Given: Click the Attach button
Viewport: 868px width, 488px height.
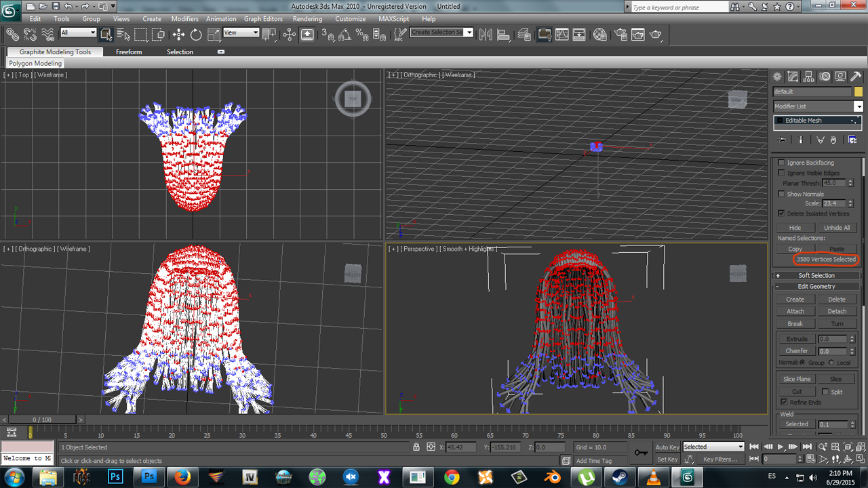Looking at the screenshot, I should coord(795,311).
